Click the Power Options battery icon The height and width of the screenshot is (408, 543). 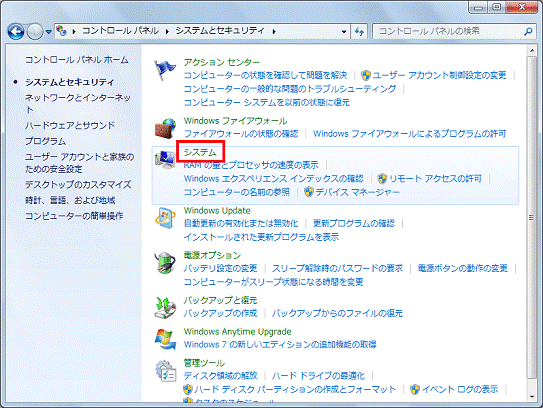pos(165,263)
